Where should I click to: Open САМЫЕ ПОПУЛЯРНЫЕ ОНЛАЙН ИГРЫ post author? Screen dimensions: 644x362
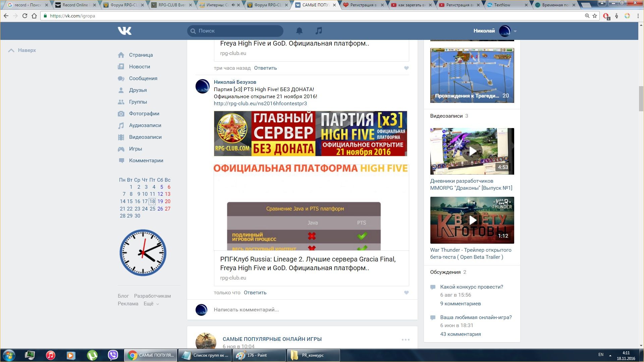pos(272,339)
